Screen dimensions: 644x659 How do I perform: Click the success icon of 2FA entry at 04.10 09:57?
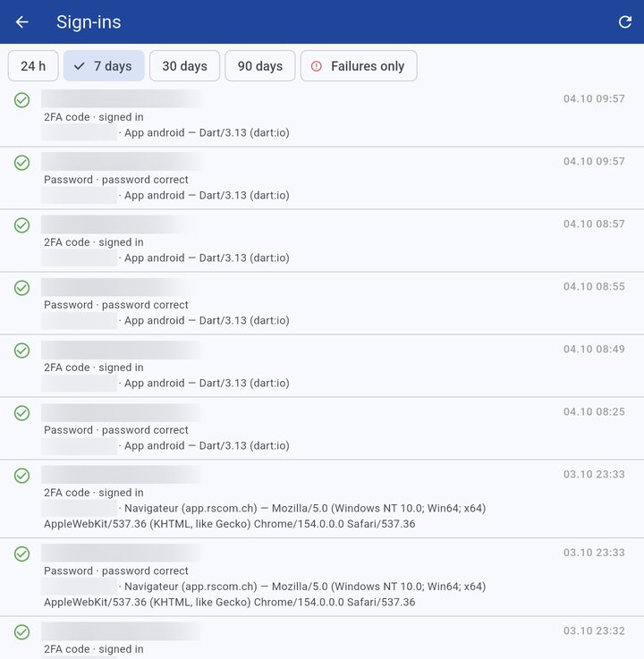[21, 100]
